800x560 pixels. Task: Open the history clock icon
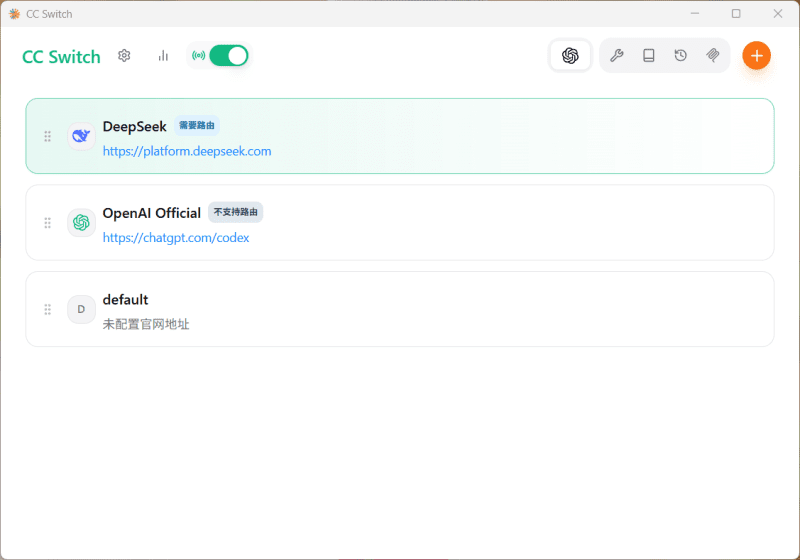[680, 55]
